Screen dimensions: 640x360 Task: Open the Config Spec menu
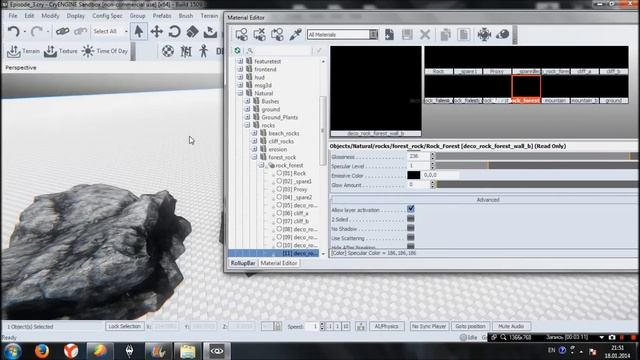(x=107, y=16)
